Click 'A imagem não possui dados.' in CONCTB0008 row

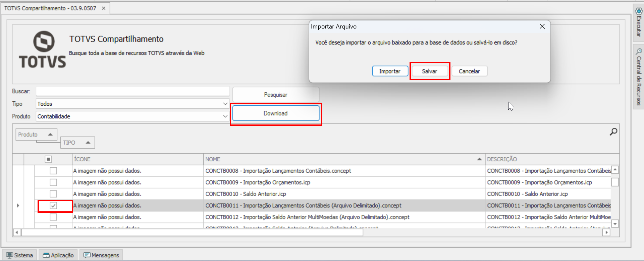(107, 171)
